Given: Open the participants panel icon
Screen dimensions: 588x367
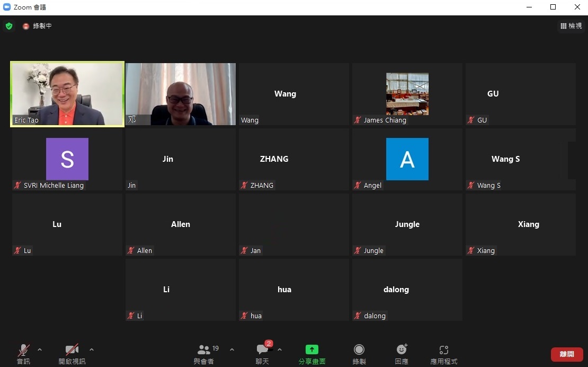Looking at the screenshot, I should click(203, 349).
